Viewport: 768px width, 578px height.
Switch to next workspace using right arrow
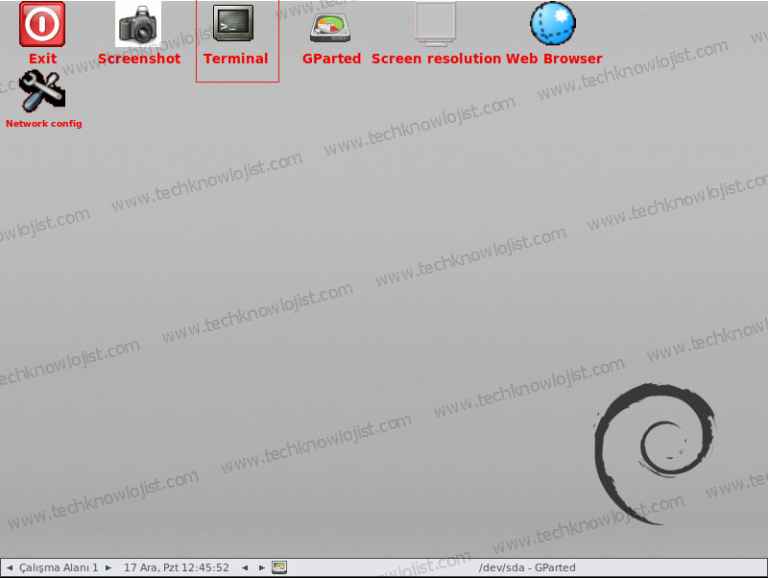(108, 568)
